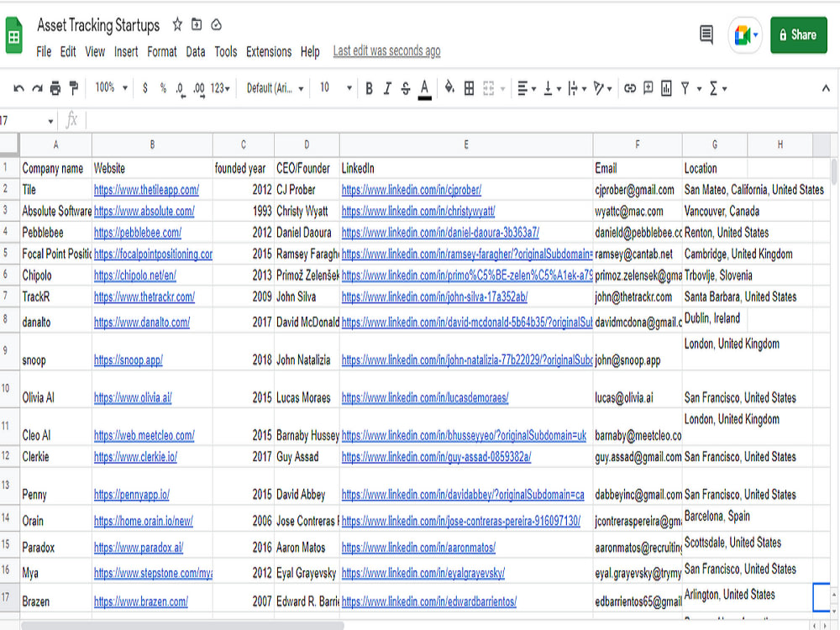The width and height of the screenshot is (840, 630).
Task: Open the font size 10 dropdown
Action: tap(335, 88)
